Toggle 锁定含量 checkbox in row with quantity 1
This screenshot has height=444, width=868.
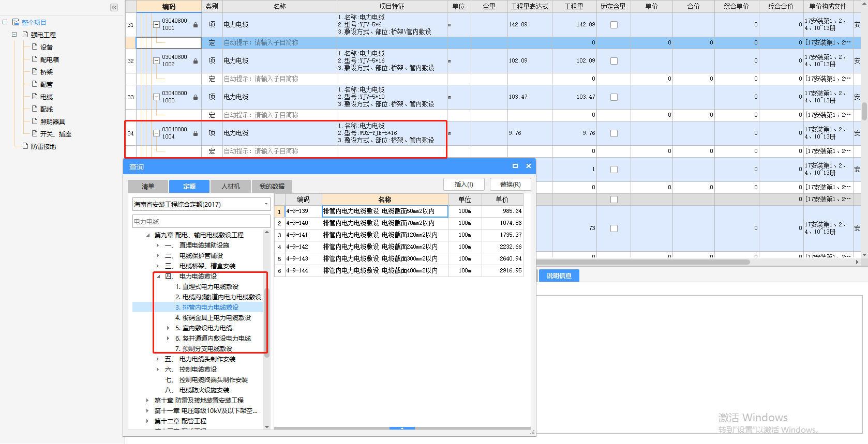coord(614,170)
